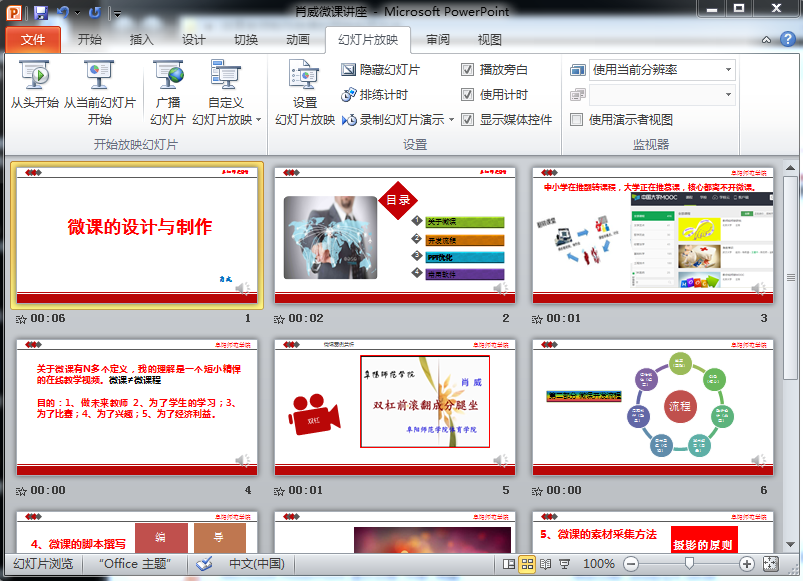Open Set Up Slide Show (设置幻灯片放映)
The width and height of the screenshot is (803, 581).
tap(305, 92)
